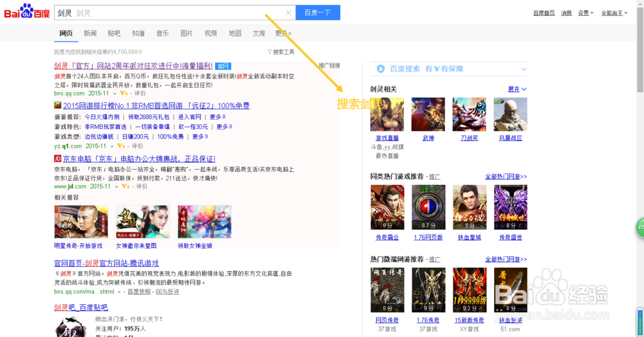
Task: Click the Baidu logo
Action: pos(27,12)
